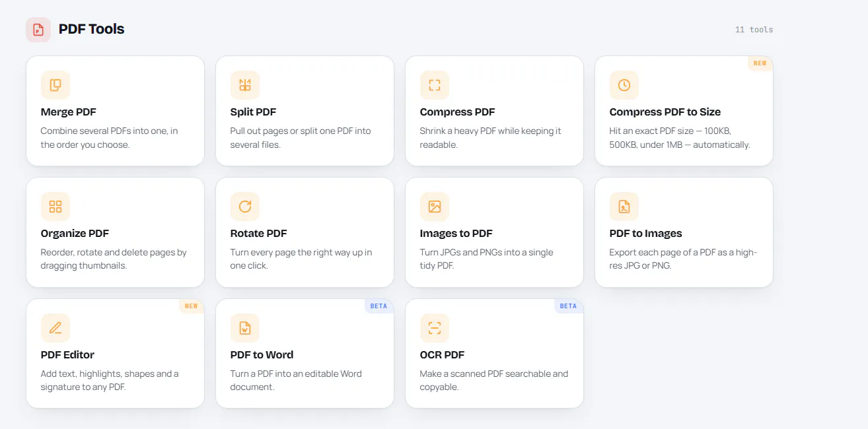This screenshot has width=868, height=429.
Task: Click the Split PDF card icon
Action: pyautogui.click(x=245, y=85)
